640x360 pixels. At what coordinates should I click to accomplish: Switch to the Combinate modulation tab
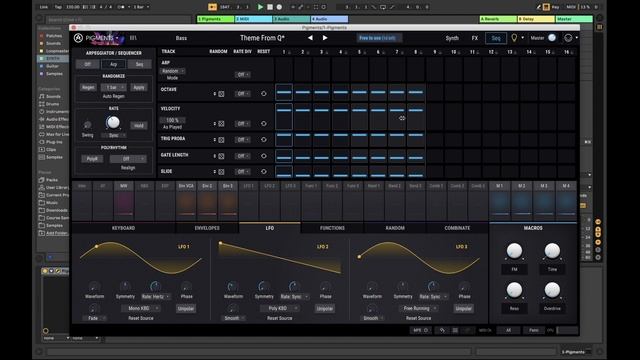coord(457,228)
